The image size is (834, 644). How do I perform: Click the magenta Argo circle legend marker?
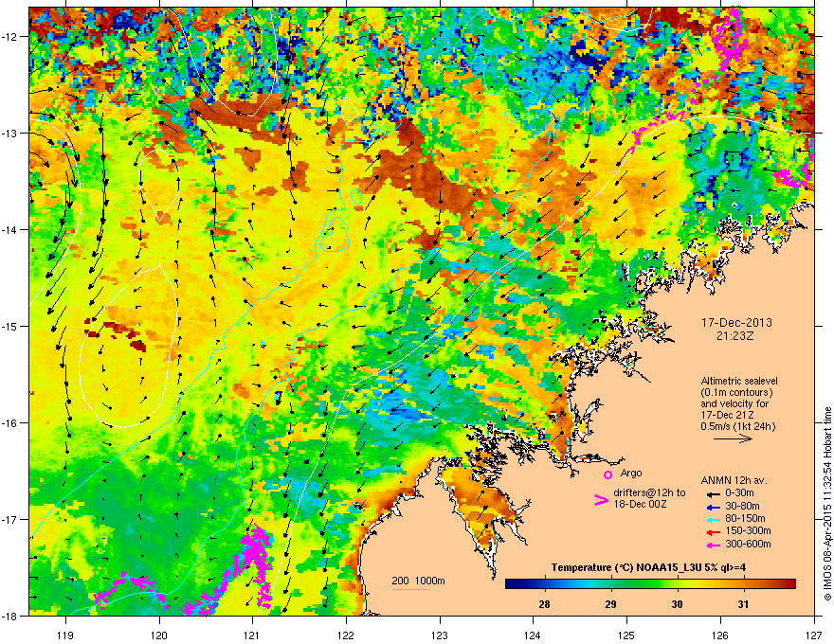607,474
